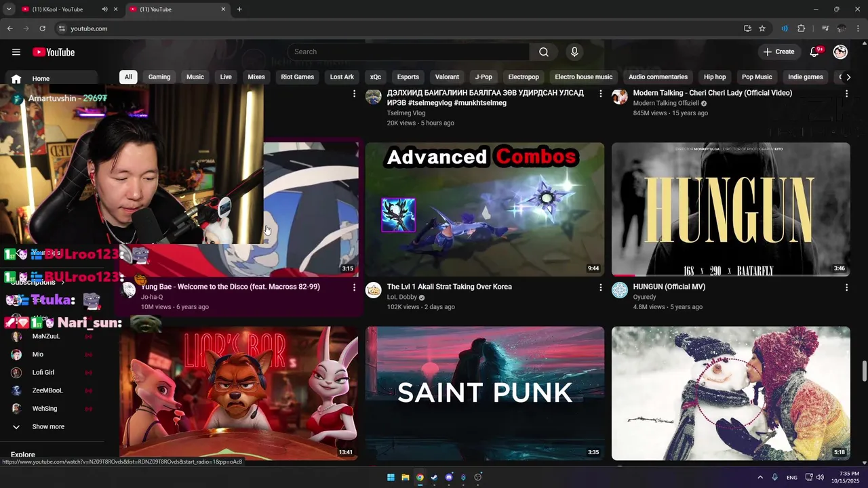Open Discord from the taskbar
Screen dimensions: 868x488
[449, 477]
